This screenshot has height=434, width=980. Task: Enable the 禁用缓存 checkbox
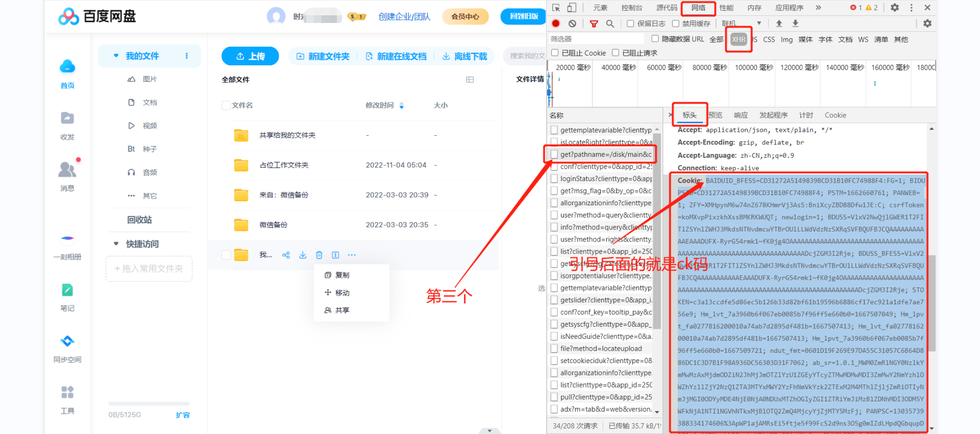pyautogui.click(x=675, y=23)
